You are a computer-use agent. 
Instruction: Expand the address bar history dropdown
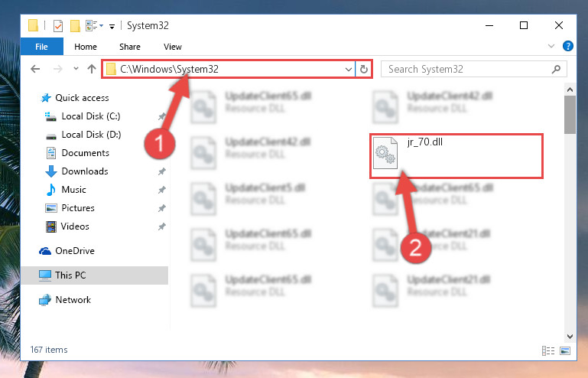pyautogui.click(x=349, y=69)
